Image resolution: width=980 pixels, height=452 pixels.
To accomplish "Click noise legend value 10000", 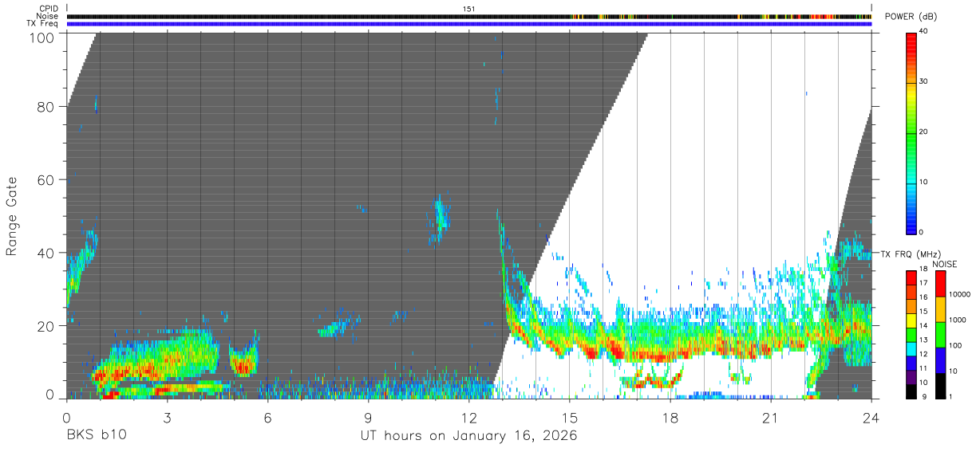I will click(x=959, y=295).
